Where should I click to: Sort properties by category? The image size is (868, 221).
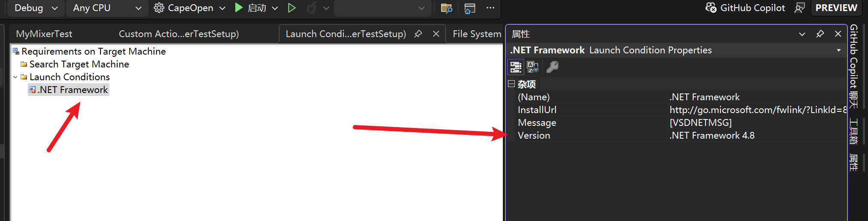(516, 67)
